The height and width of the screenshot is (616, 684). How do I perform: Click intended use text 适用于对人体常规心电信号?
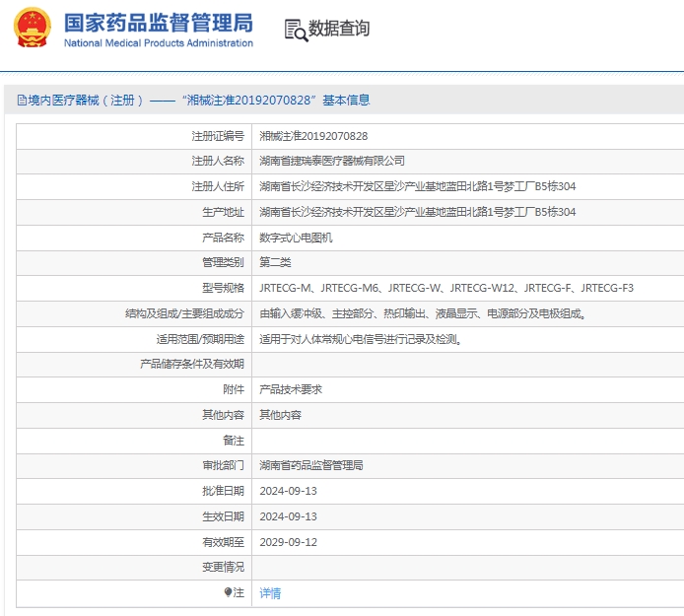point(361,339)
